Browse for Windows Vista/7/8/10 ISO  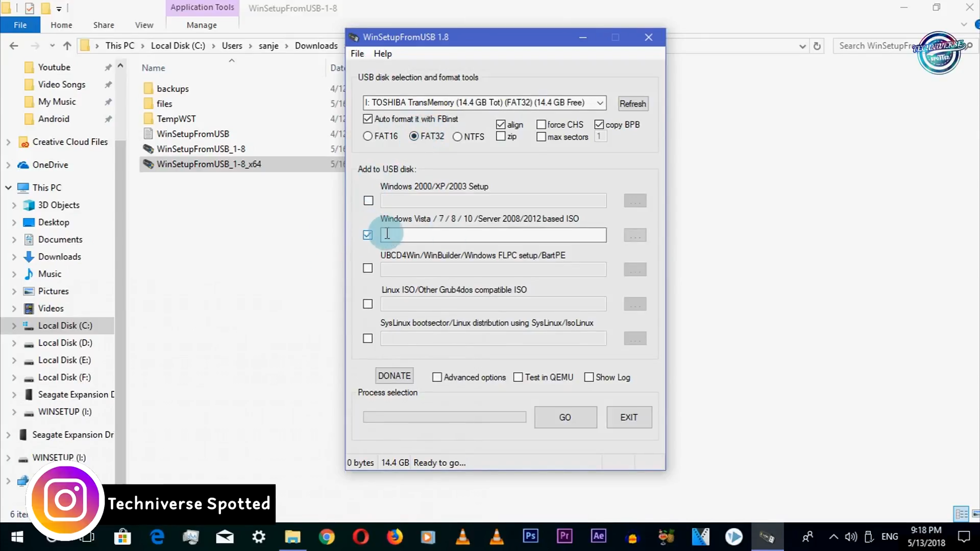tap(635, 235)
